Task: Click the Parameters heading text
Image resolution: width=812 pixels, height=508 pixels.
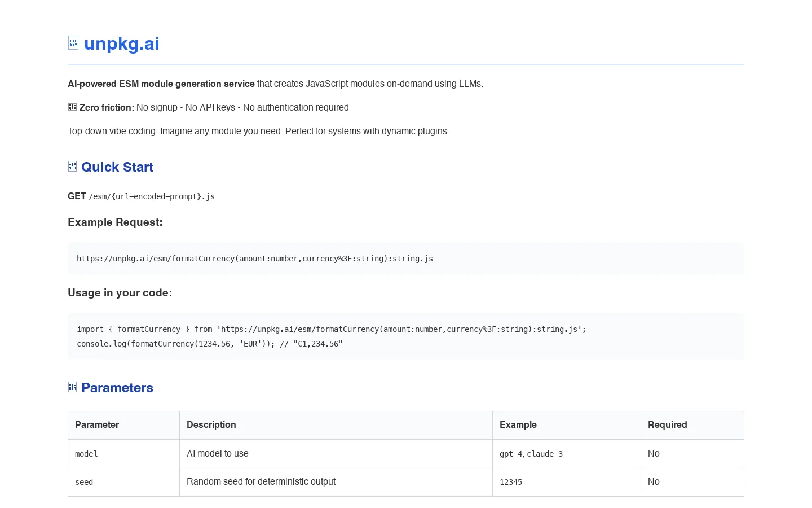Action: [x=117, y=388]
